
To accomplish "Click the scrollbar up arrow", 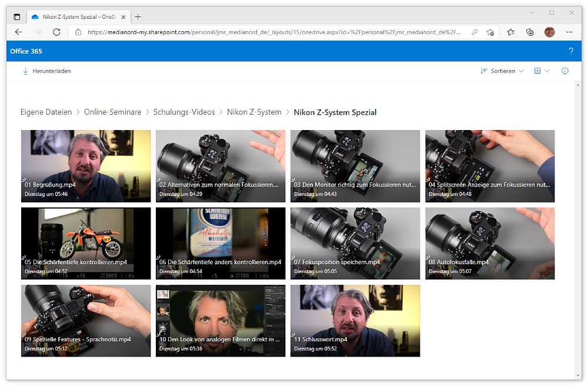I will tap(578, 85).
